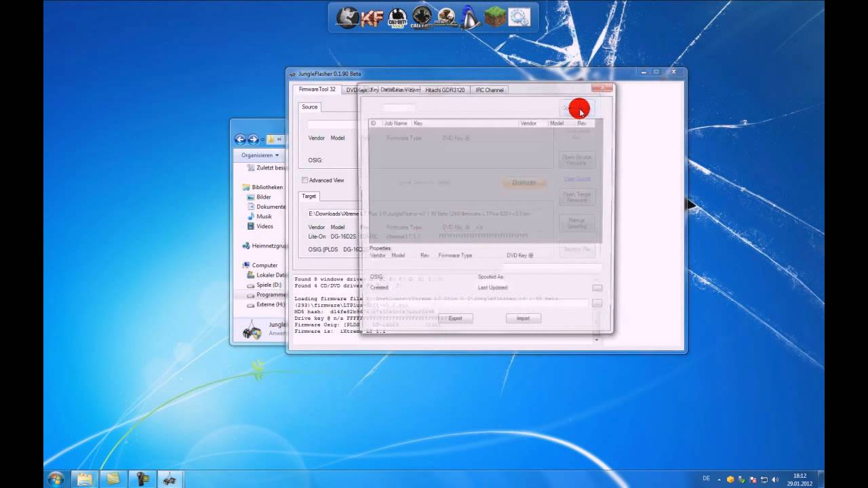Click the DE language indicator

click(x=706, y=479)
